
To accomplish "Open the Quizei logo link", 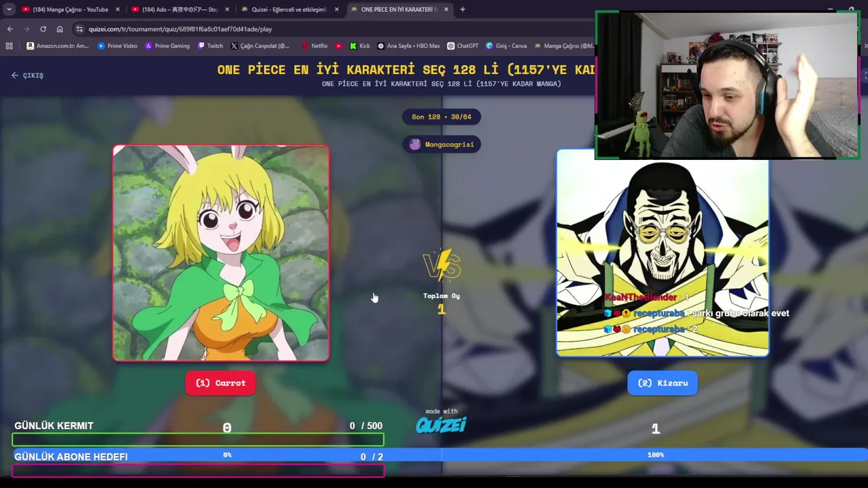I will (441, 425).
